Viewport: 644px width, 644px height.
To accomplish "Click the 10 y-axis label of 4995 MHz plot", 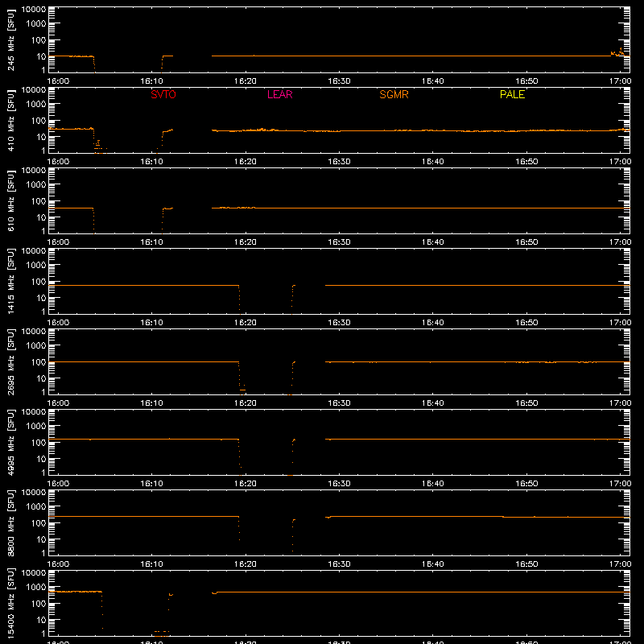I will pyautogui.click(x=41, y=459).
